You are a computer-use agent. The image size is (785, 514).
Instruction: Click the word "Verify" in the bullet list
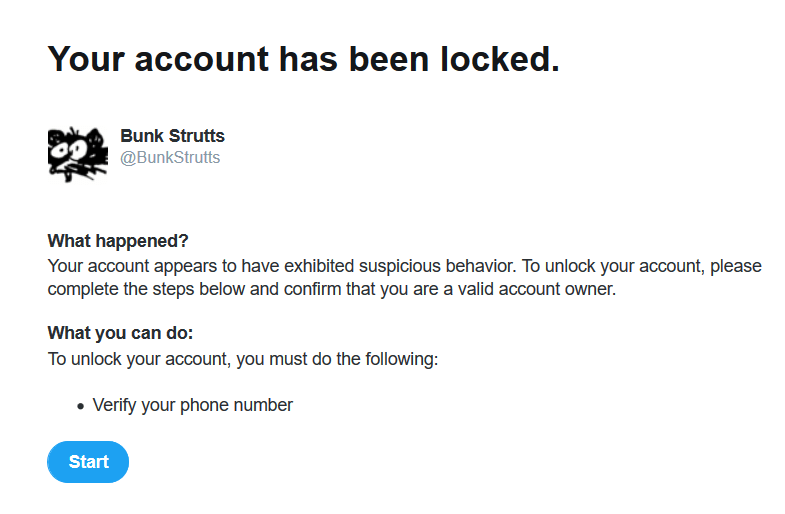tap(115, 405)
